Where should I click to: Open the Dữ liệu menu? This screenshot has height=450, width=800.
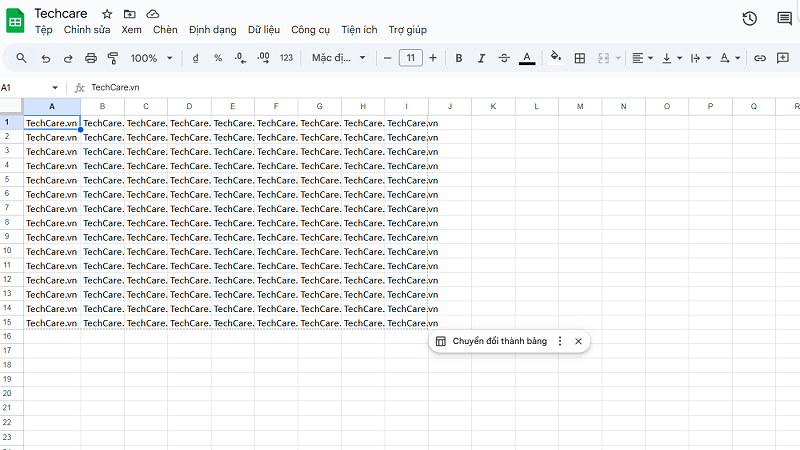264,30
